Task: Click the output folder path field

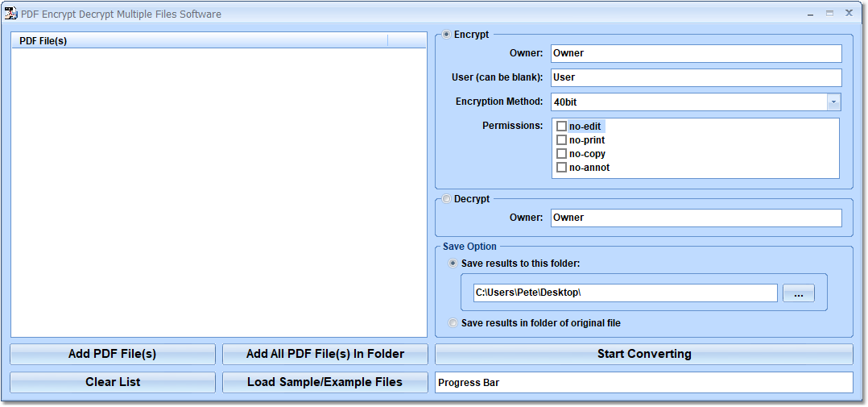Action: (x=625, y=293)
